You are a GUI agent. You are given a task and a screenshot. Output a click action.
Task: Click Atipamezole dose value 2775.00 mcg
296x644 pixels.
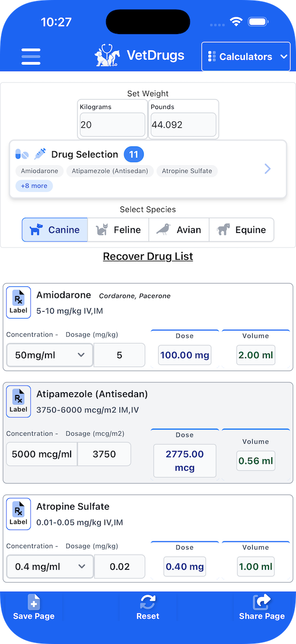click(x=185, y=461)
